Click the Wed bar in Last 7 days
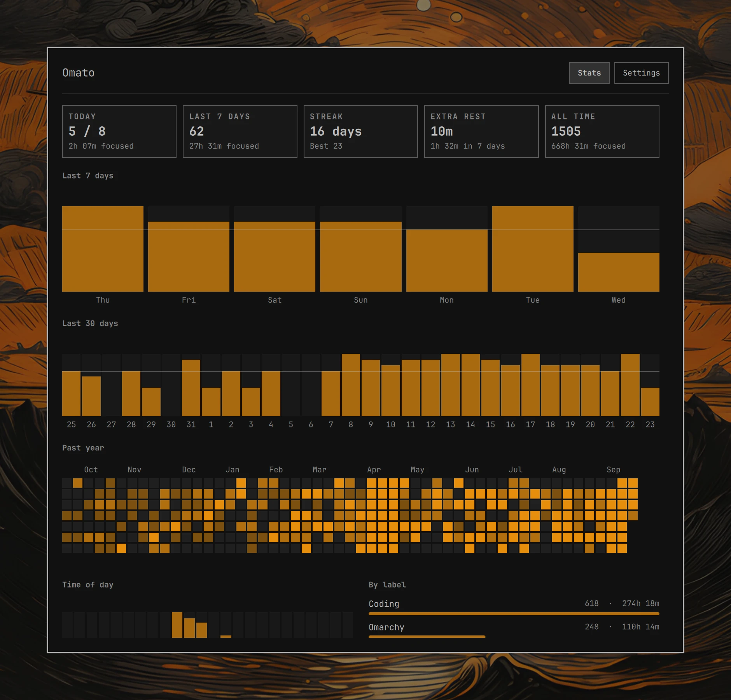This screenshot has height=700, width=731. click(x=619, y=272)
